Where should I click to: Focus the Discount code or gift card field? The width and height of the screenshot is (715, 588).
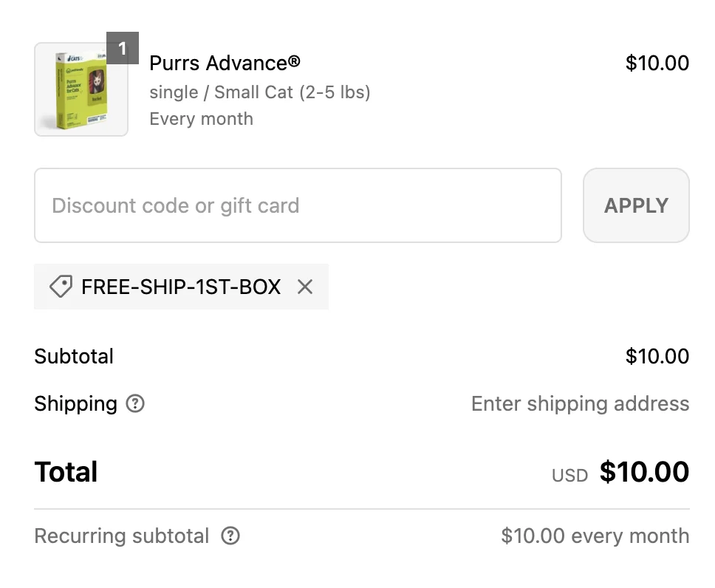pyautogui.click(x=298, y=205)
